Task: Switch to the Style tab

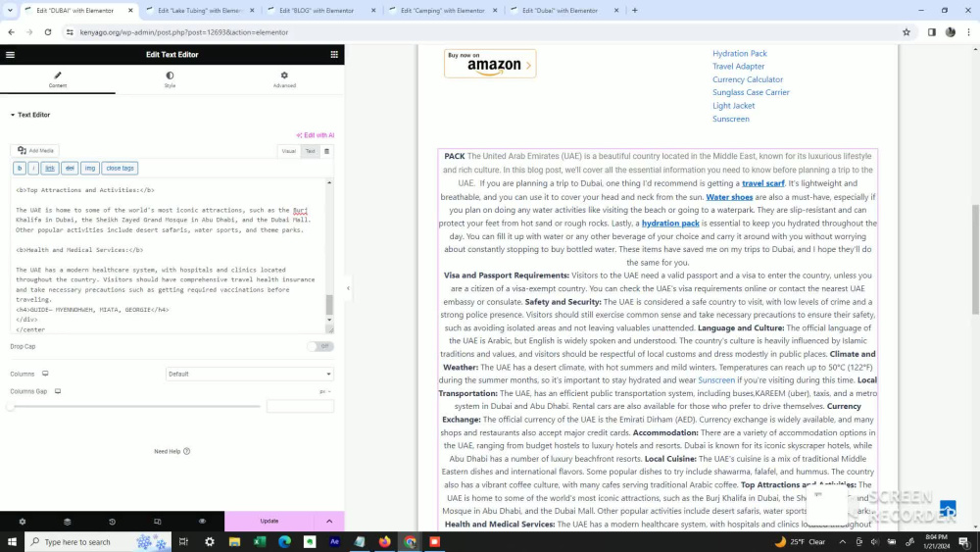Action: pos(170,79)
